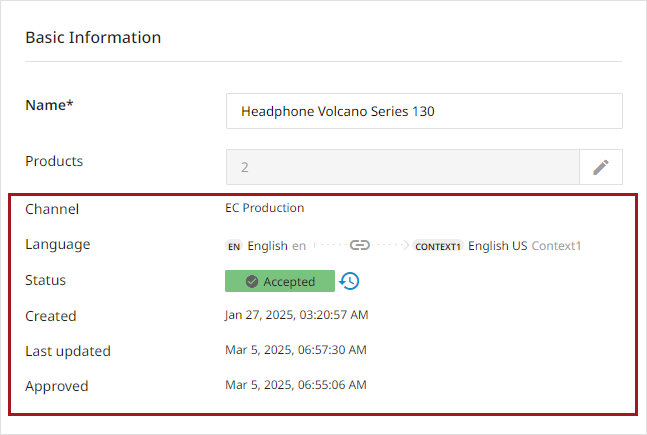Open the status history clock icon
647x435 pixels.
tap(350, 281)
